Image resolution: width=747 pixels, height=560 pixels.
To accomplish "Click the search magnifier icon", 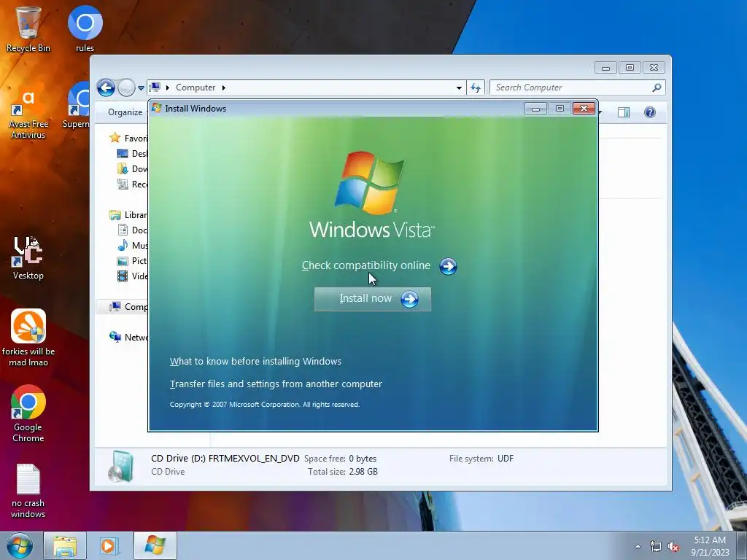I will (657, 87).
